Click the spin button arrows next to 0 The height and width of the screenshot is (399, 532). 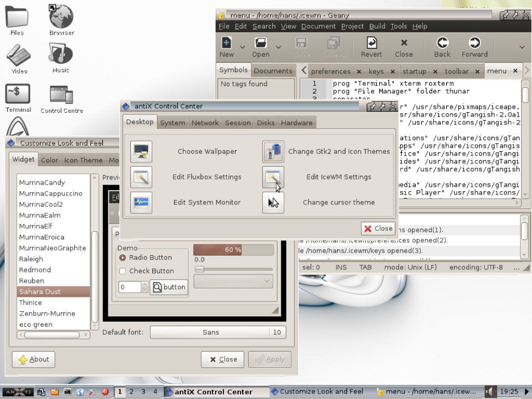coord(144,287)
